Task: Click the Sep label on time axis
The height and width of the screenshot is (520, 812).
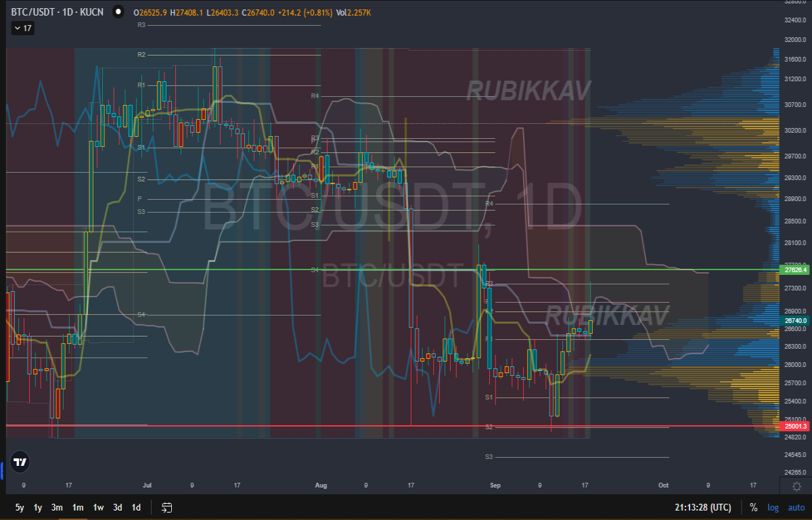Action: pos(495,485)
